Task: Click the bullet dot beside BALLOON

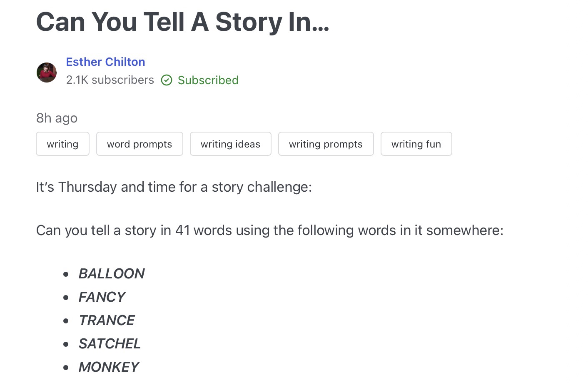Action: [66, 274]
